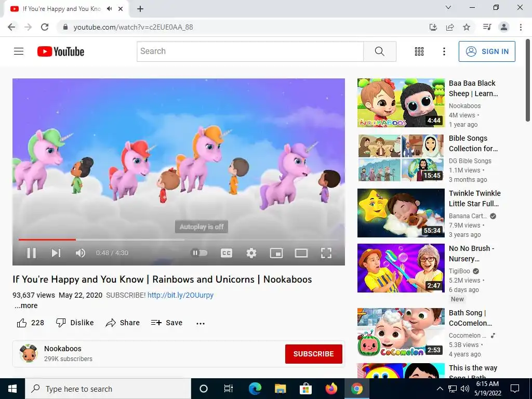Subscribe to Nookaboos channel
Viewport: 532px width, 399px height.
coord(313,354)
